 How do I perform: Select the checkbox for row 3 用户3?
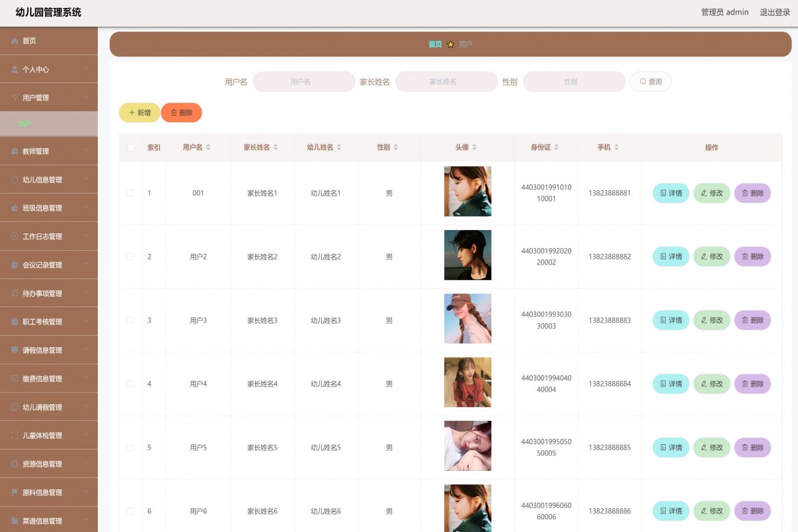tap(130, 321)
